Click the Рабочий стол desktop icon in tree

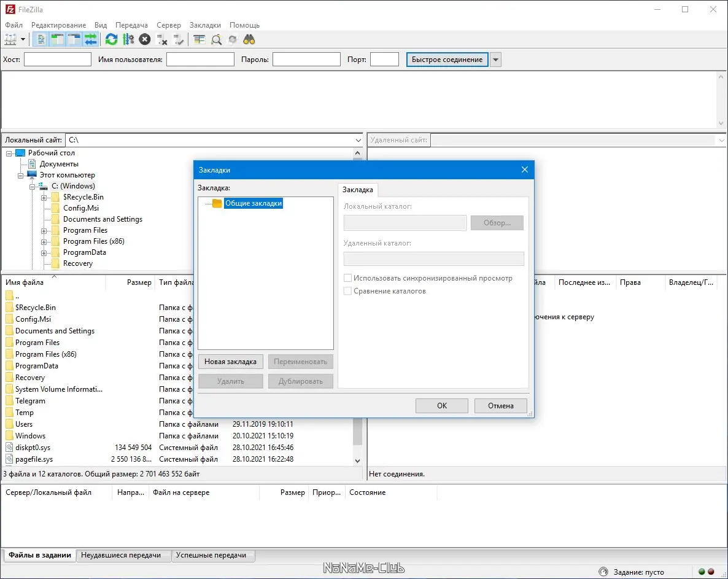pyautogui.click(x=20, y=153)
